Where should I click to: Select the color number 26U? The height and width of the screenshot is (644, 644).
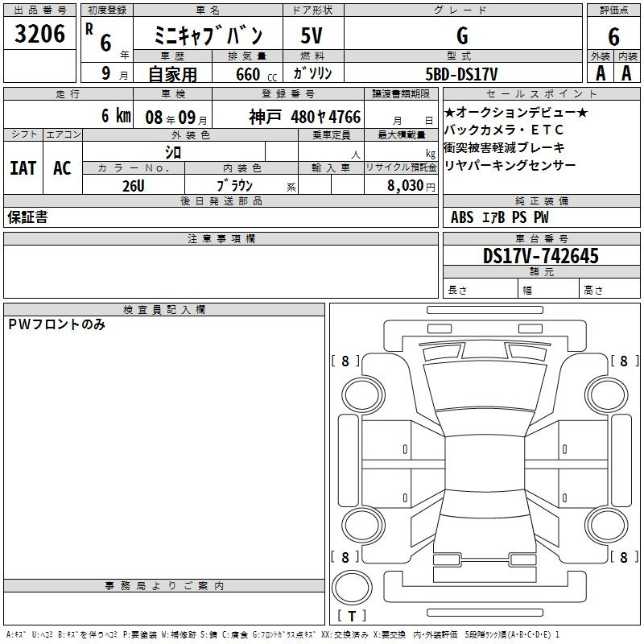pyautogui.click(x=133, y=185)
